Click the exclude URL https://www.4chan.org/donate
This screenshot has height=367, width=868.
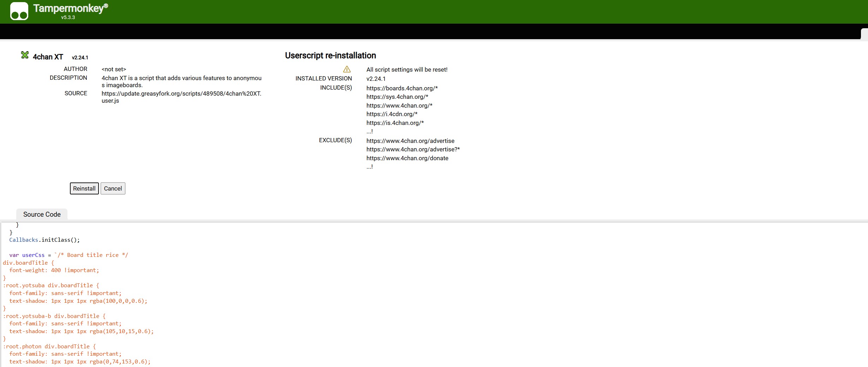[407, 158]
